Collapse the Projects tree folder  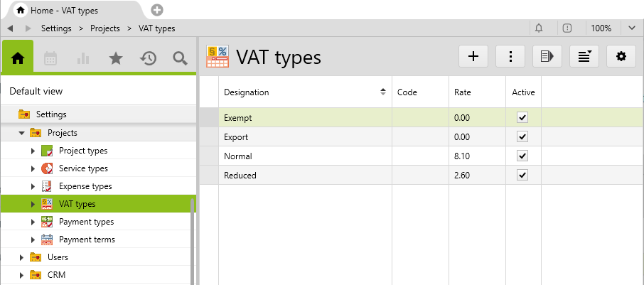21,133
